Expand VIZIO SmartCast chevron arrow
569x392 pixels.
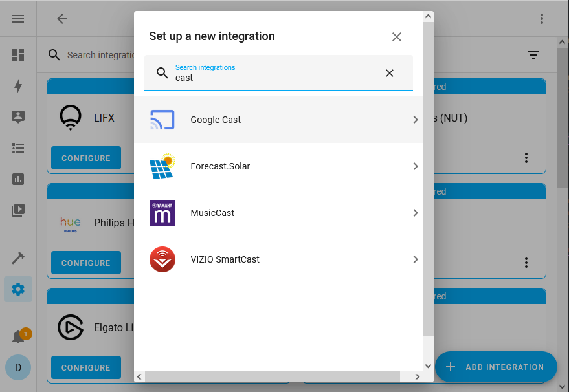[x=416, y=259]
